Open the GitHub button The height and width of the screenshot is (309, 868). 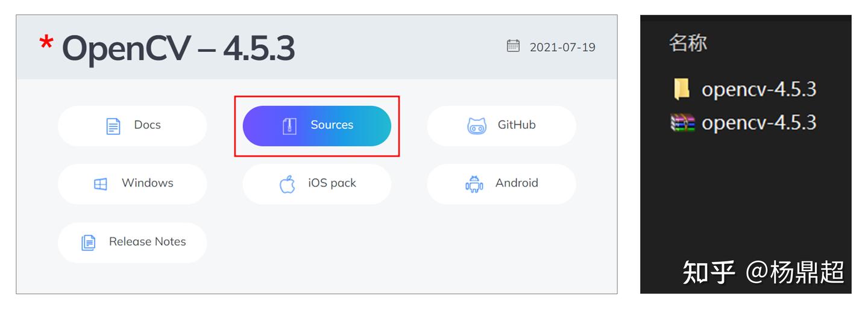click(x=502, y=125)
